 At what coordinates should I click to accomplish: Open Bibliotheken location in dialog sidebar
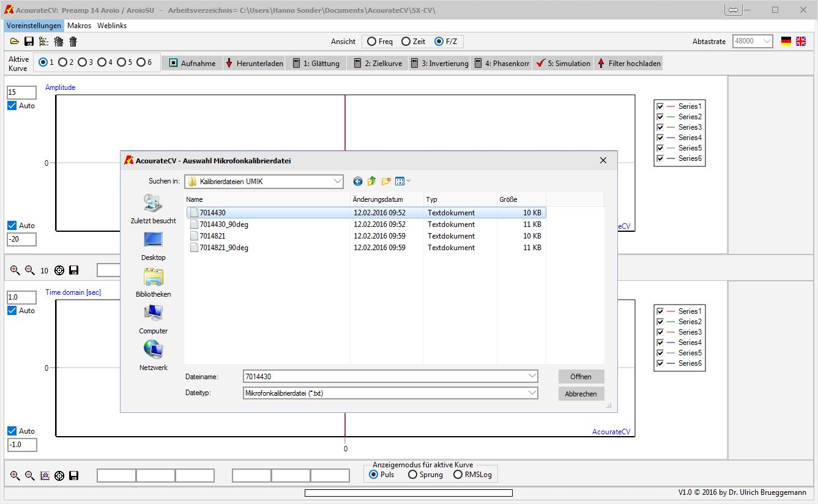[x=153, y=283]
